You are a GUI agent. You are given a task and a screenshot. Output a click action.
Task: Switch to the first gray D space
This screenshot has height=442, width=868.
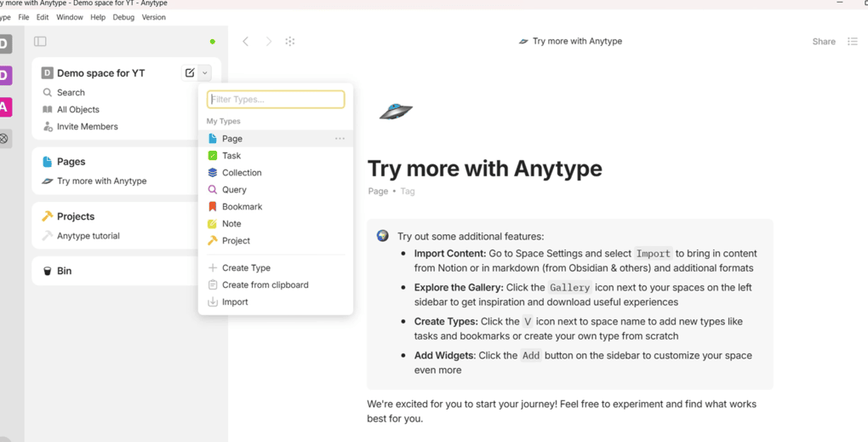tap(4, 43)
